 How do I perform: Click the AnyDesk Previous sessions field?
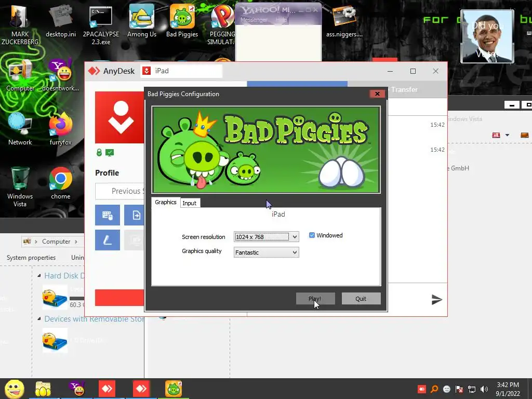pyautogui.click(x=120, y=191)
